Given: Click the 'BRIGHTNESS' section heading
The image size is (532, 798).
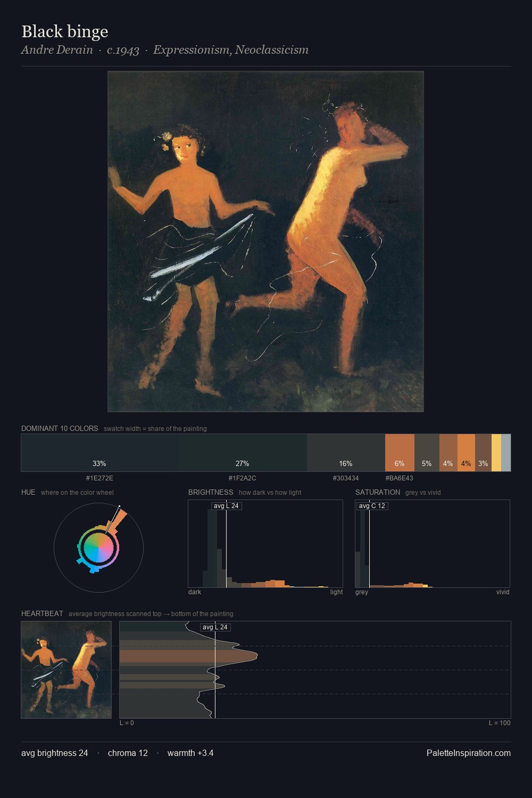Looking at the screenshot, I should pos(211,492).
